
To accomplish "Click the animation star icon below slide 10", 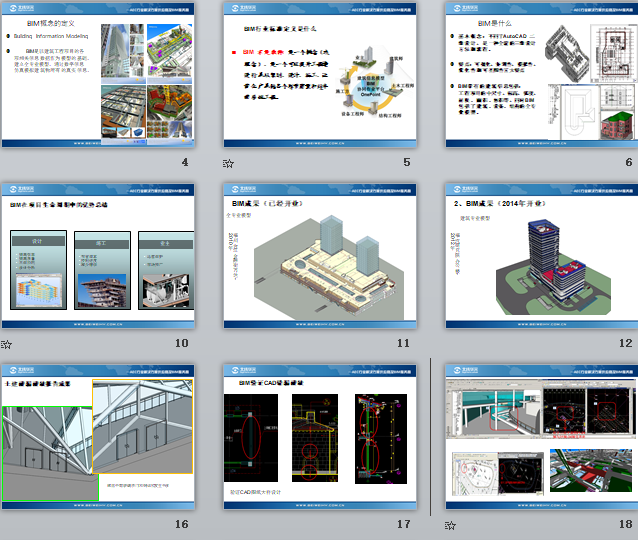I will tap(6, 345).
